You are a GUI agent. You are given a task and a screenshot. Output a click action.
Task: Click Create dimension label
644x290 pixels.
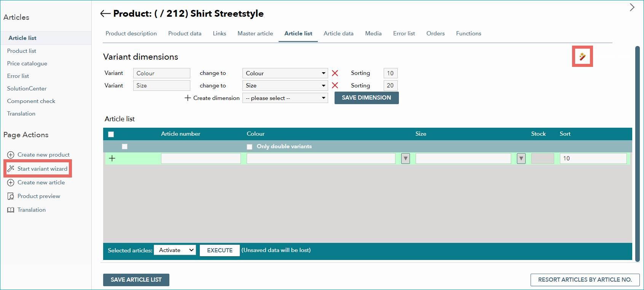[217, 98]
